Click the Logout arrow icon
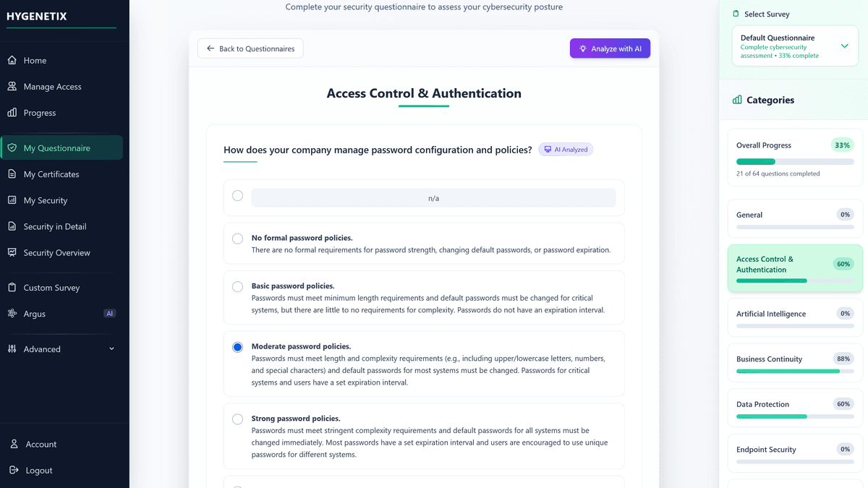Viewport: 868px width, 488px height. [14, 470]
